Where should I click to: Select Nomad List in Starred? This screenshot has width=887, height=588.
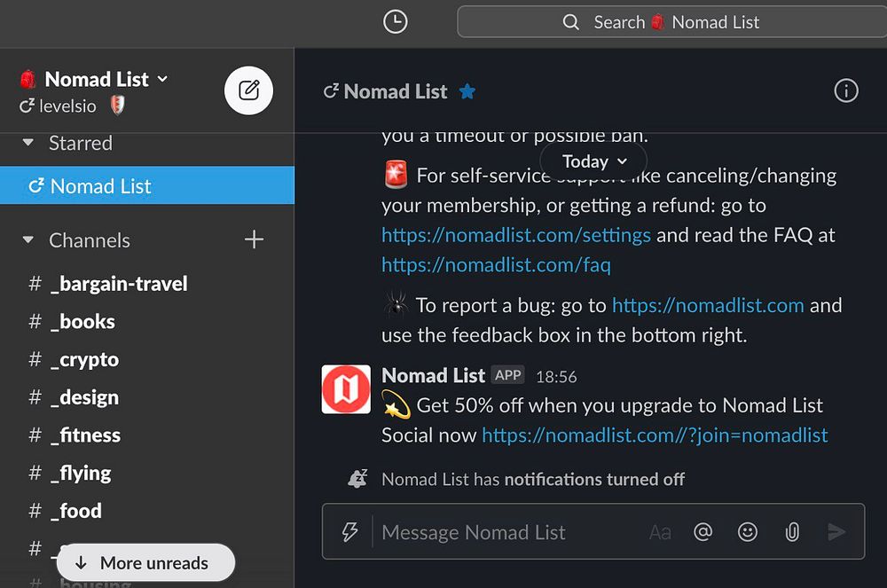(147, 185)
